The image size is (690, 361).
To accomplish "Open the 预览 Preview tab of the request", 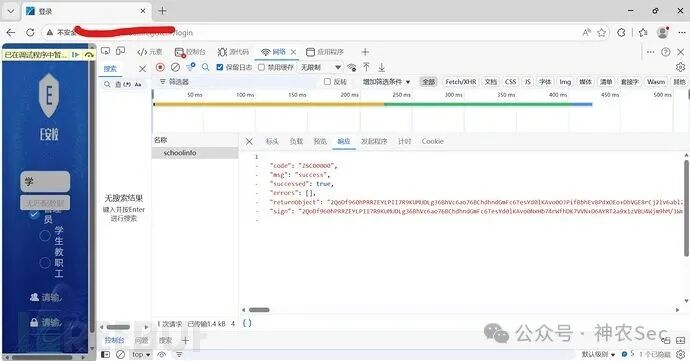I will click(320, 141).
